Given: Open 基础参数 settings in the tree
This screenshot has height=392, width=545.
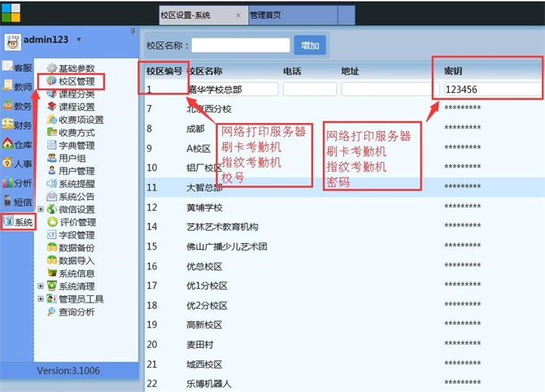Looking at the screenshot, I should (76, 68).
